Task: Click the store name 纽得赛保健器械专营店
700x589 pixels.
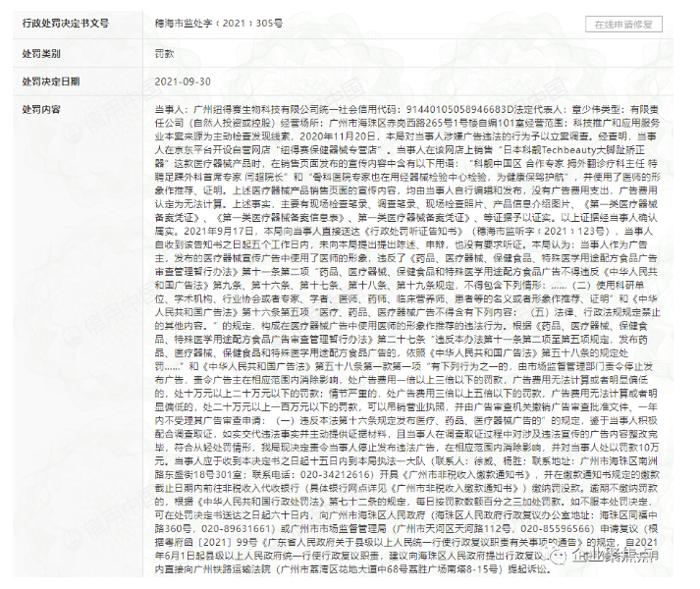Action: (x=331, y=150)
